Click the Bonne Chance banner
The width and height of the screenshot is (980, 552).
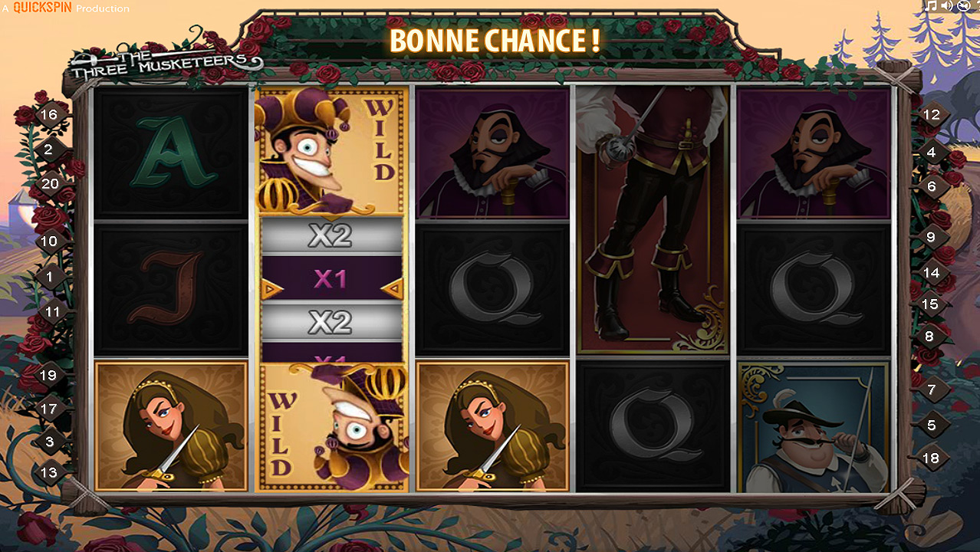(x=494, y=41)
